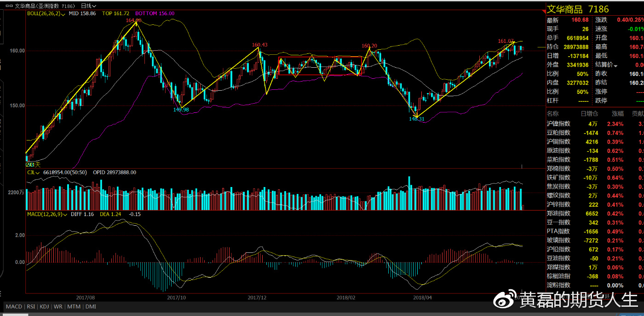This screenshot has width=644, height=316.
Task: Select the 名称 column header
Action: pyautogui.click(x=553, y=113)
